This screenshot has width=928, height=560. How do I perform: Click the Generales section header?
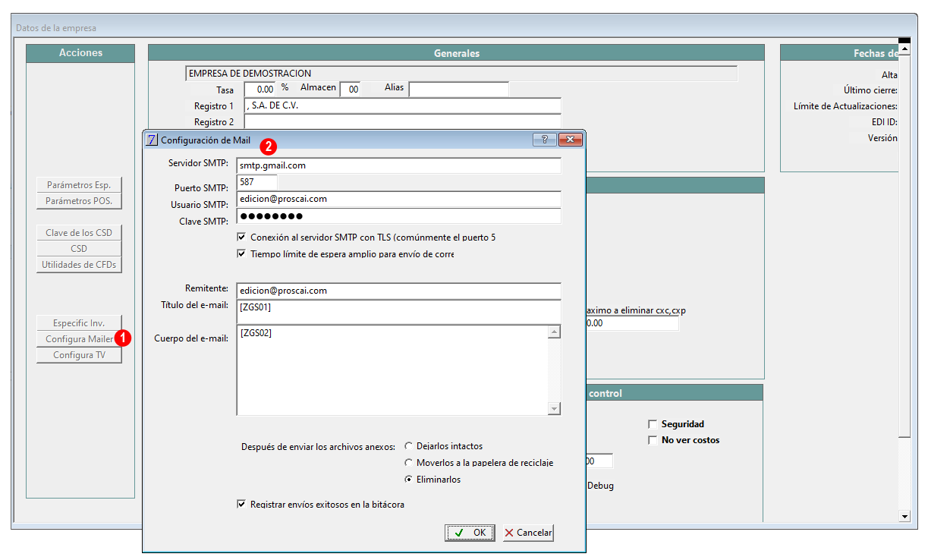(456, 53)
